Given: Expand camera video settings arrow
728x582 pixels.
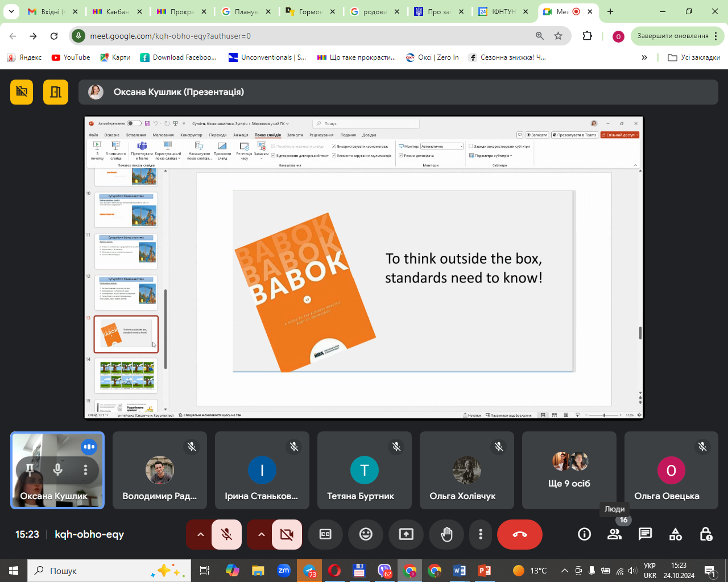Looking at the screenshot, I should 260,534.
